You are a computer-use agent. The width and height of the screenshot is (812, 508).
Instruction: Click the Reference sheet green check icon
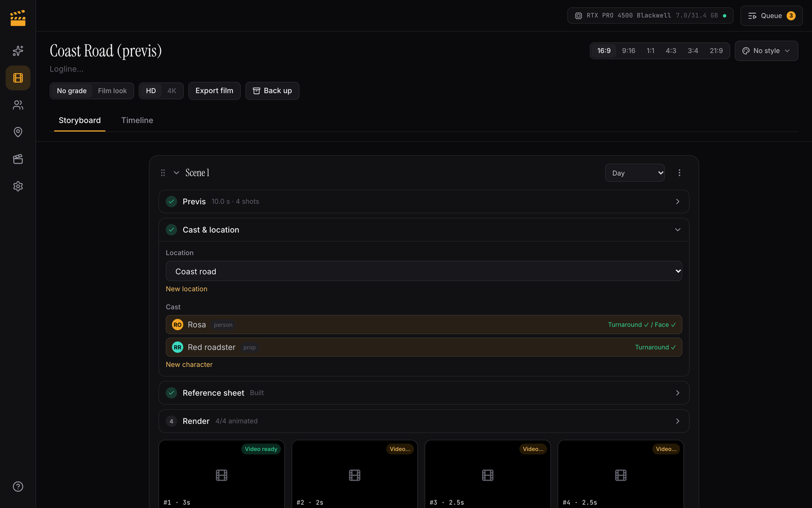[x=172, y=393]
